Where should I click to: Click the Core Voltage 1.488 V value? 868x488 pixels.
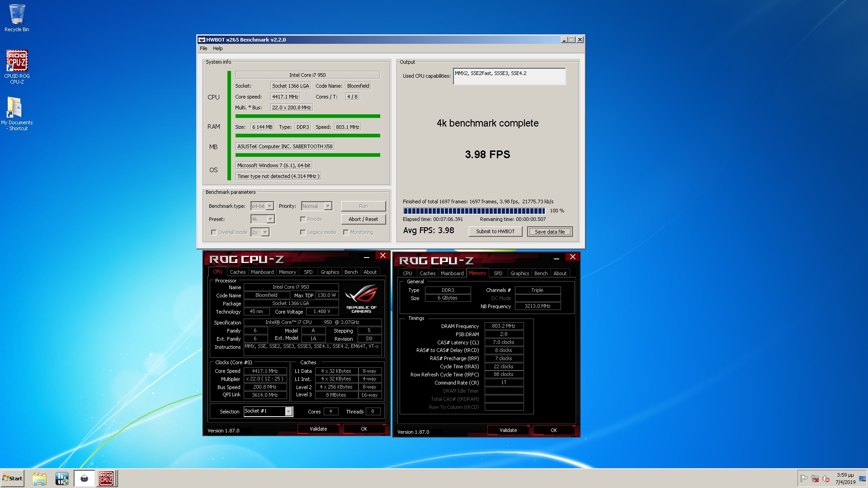[x=322, y=311]
